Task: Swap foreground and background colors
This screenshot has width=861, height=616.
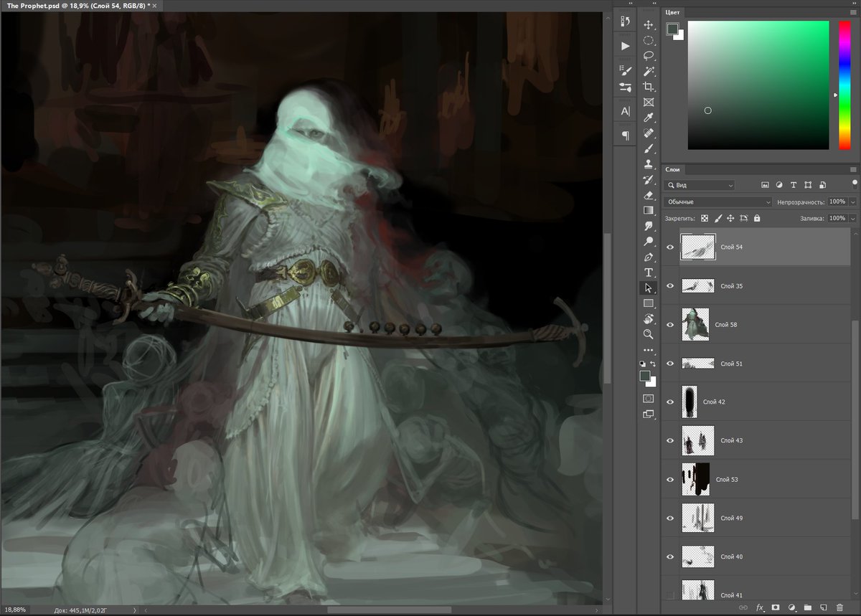Action: coord(653,364)
